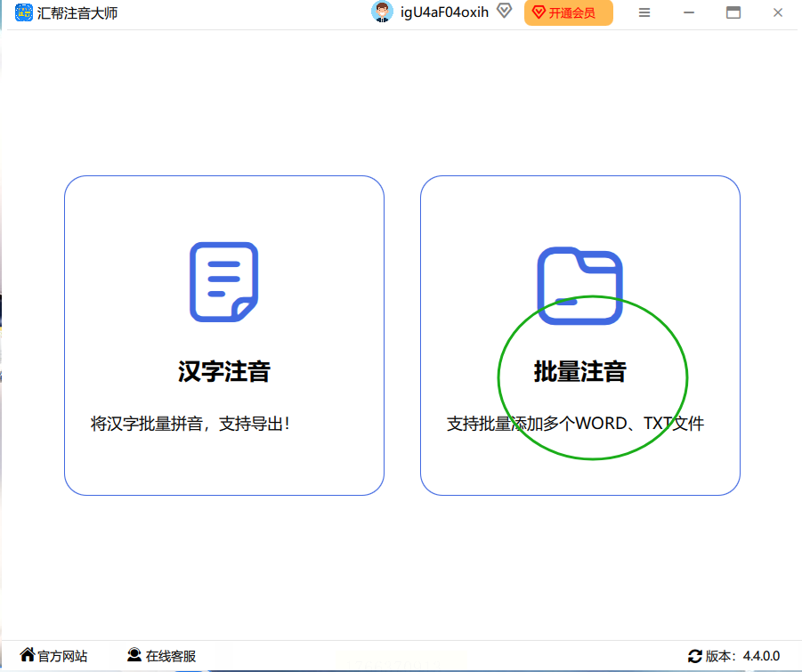Viewport: 802px width, 672px height.
Task: Open the hamburger main menu
Action: (644, 12)
